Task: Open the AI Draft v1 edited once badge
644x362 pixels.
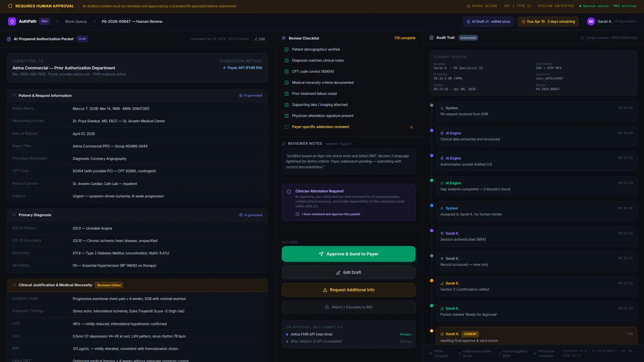Action: (488, 22)
